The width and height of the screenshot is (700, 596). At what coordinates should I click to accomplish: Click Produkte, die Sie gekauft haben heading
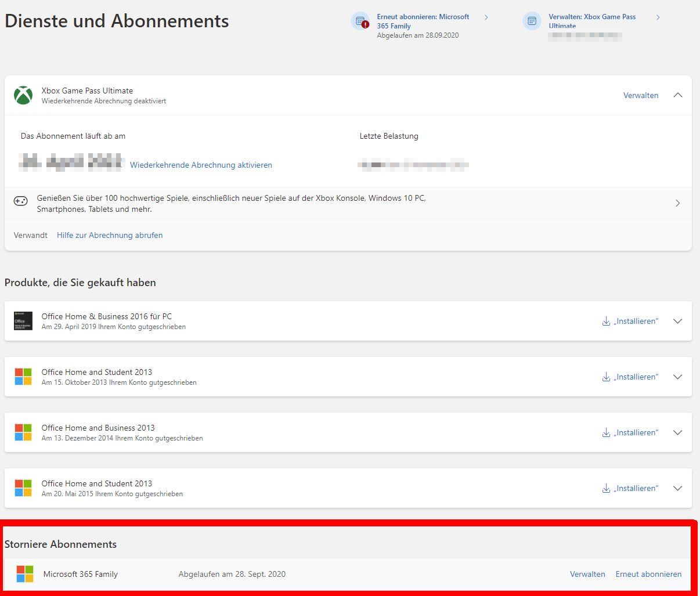coord(80,283)
